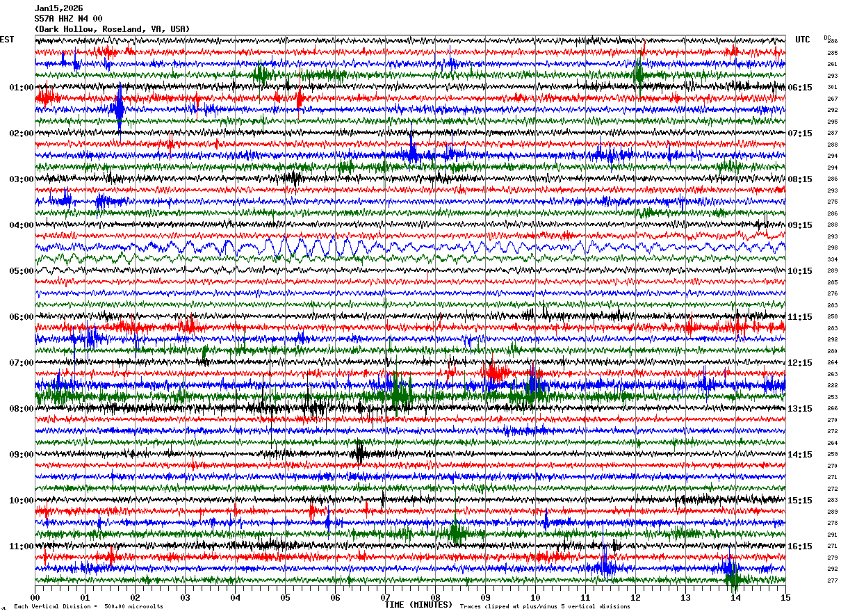The image size is (841, 616).
Task: Select the 08:00 EST time label
Action: pos(21,409)
